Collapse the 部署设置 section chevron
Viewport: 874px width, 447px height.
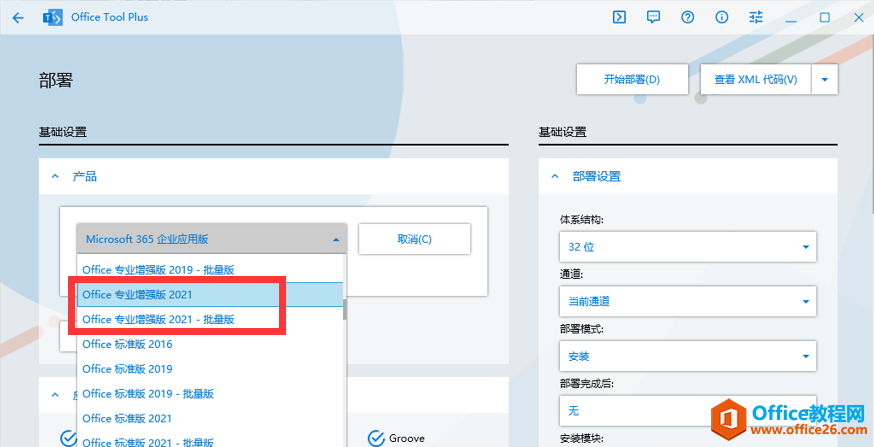555,177
